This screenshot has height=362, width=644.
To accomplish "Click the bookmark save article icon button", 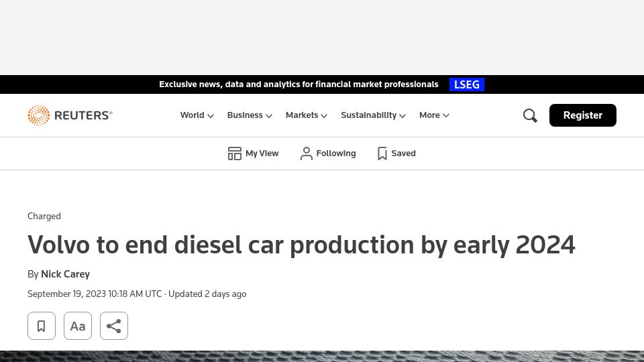I will [x=42, y=326].
